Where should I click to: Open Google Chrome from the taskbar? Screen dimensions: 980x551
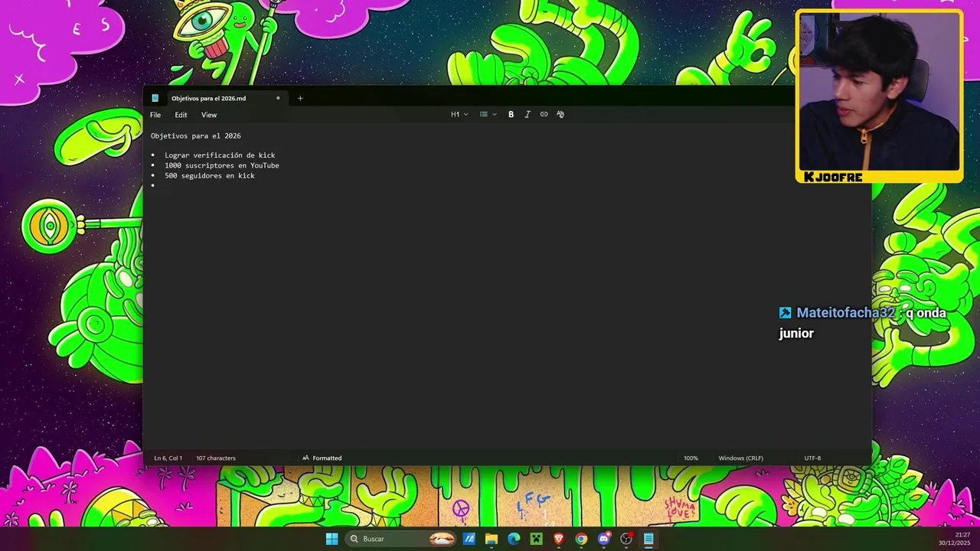point(581,539)
